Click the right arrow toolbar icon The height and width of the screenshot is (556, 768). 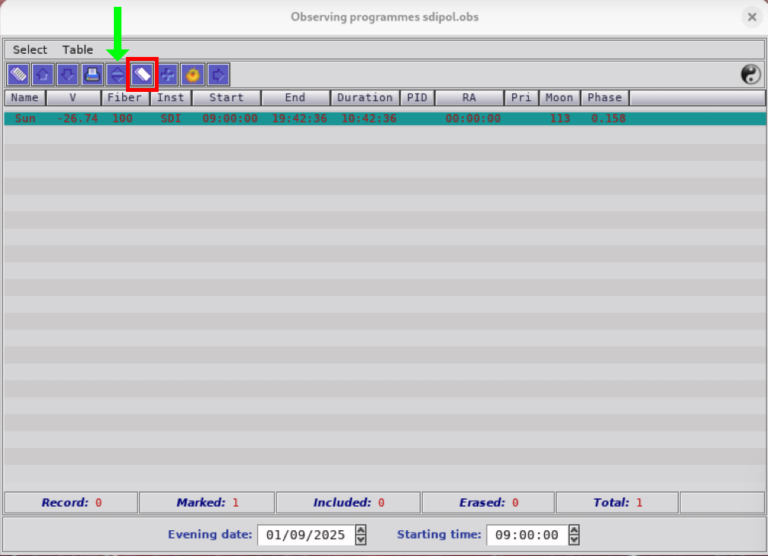click(x=218, y=74)
